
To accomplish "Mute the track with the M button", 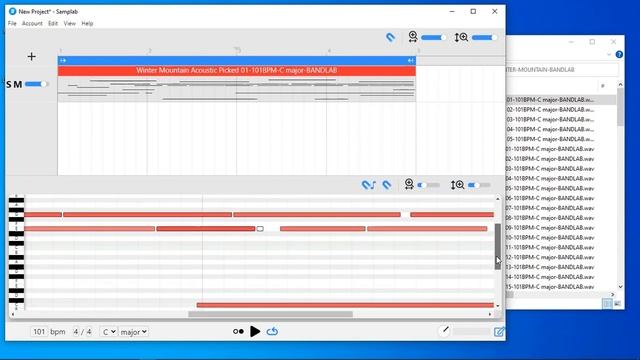I will click(18, 84).
